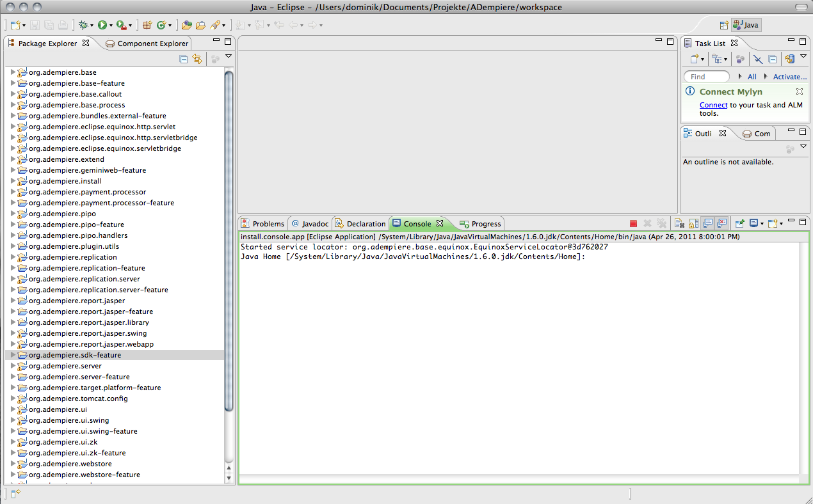The image size is (813, 504).
Task: Open the Javadoc tab
Action: pyautogui.click(x=310, y=224)
